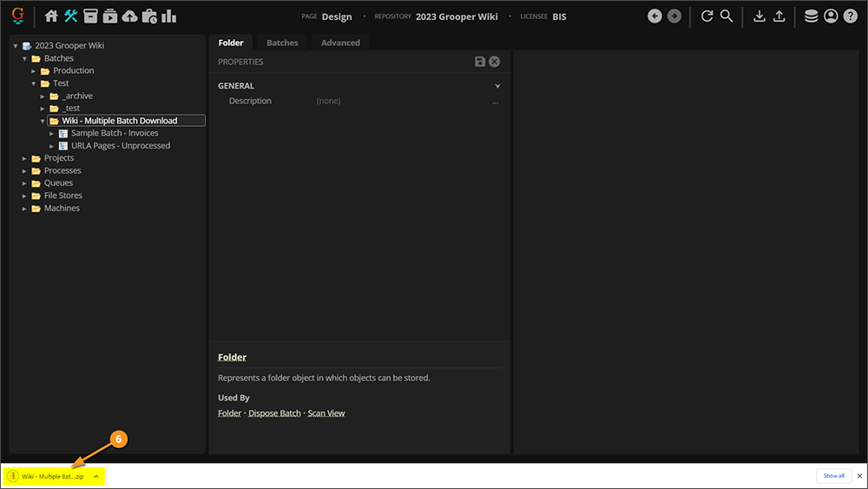868x489 pixels.
Task: Open the Design page tools icon
Action: [x=71, y=16]
